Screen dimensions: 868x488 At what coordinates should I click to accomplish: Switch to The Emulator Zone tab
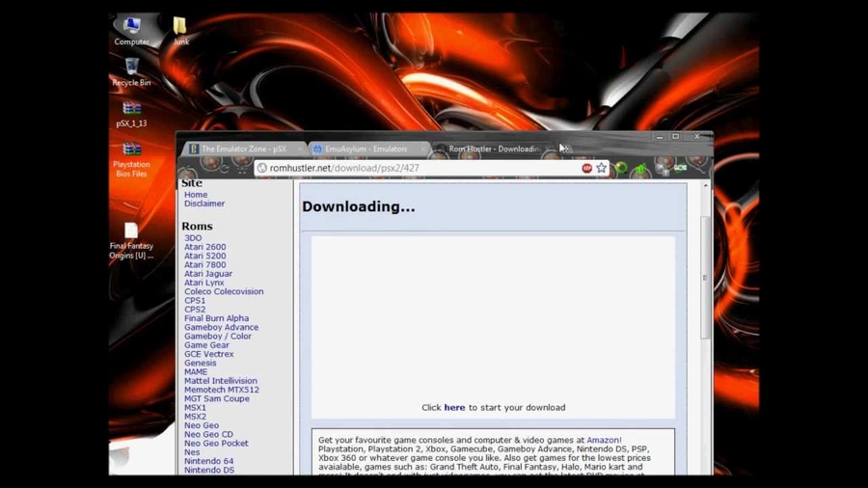tap(243, 149)
